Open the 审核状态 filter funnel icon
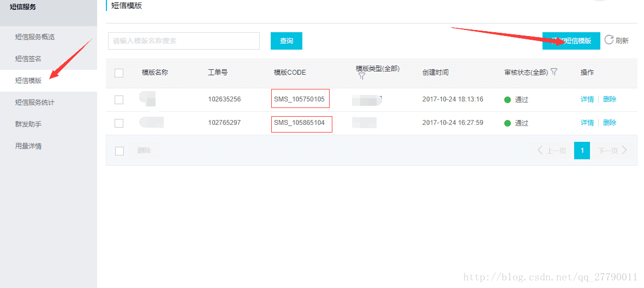 [554, 71]
